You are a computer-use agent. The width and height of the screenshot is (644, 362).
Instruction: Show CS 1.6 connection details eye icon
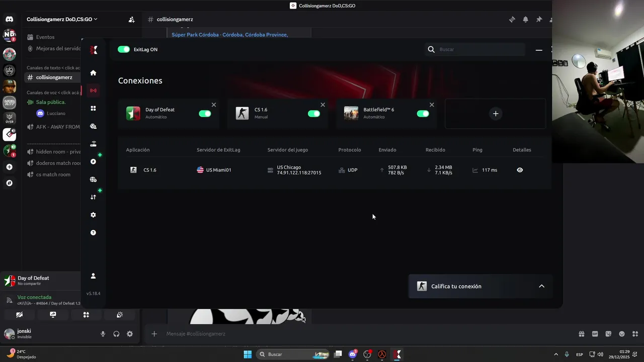[520, 170]
